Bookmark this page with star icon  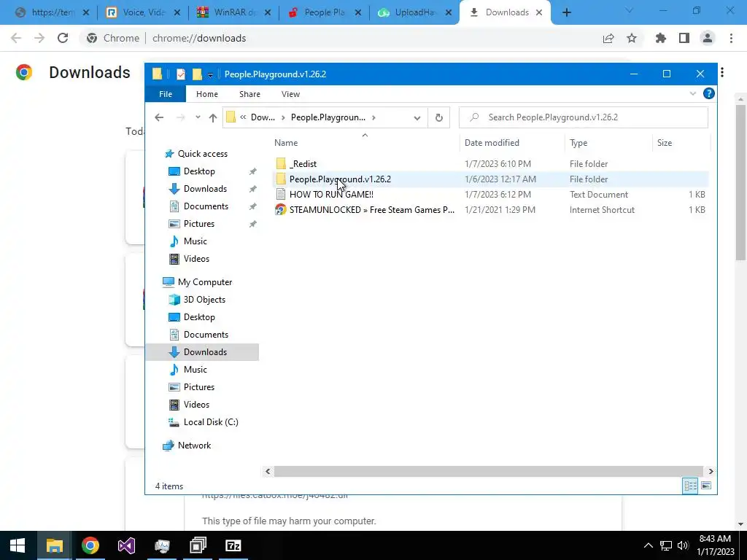click(632, 38)
